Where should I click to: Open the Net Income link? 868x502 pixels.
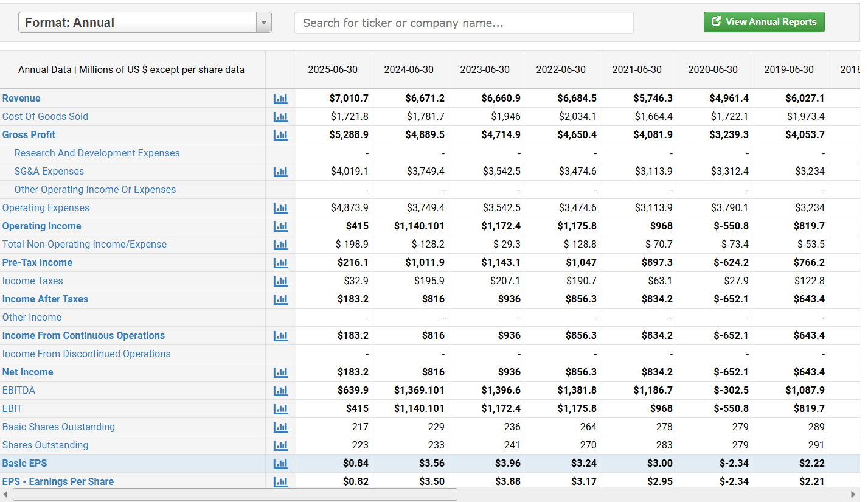27,372
